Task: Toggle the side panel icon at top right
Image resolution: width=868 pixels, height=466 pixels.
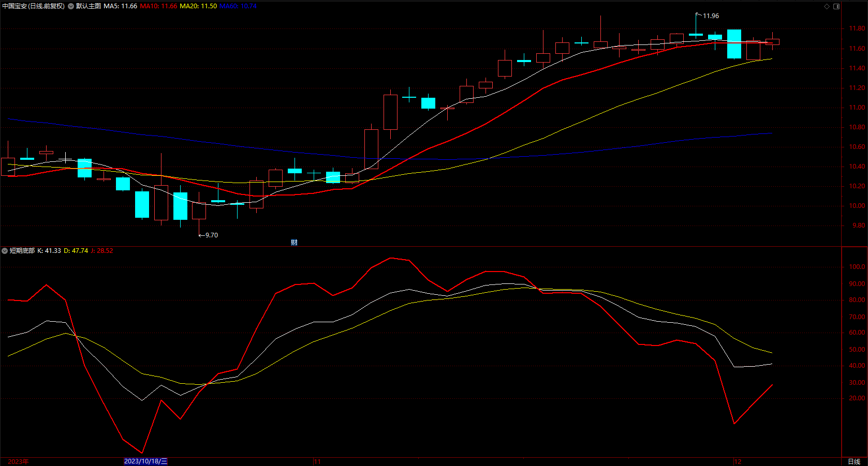Action: [x=836, y=6]
